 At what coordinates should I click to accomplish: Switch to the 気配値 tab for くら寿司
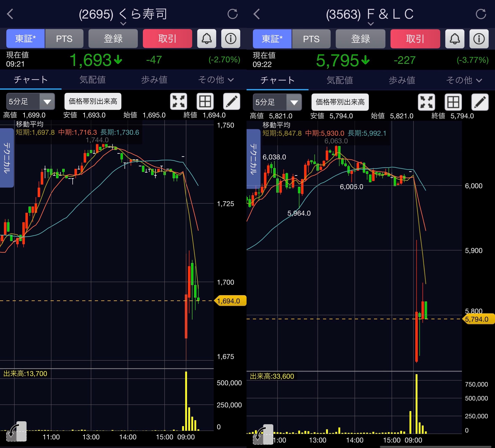coord(93,80)
